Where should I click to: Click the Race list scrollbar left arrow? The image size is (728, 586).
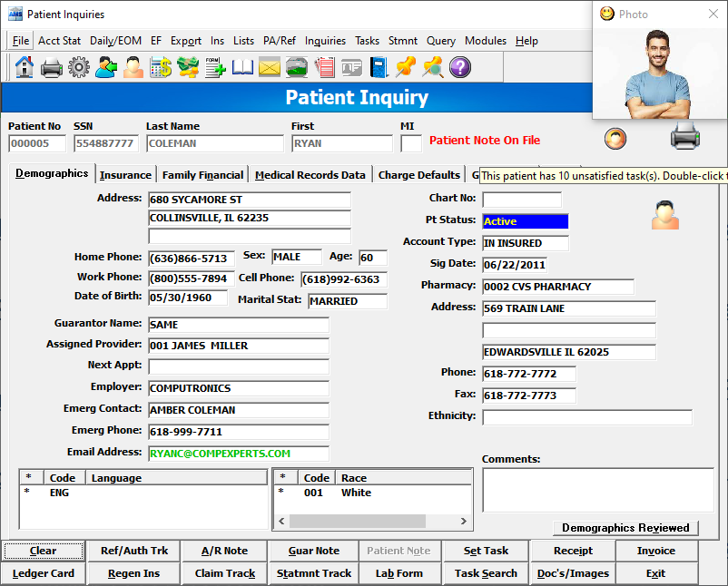tap(281, 521)
